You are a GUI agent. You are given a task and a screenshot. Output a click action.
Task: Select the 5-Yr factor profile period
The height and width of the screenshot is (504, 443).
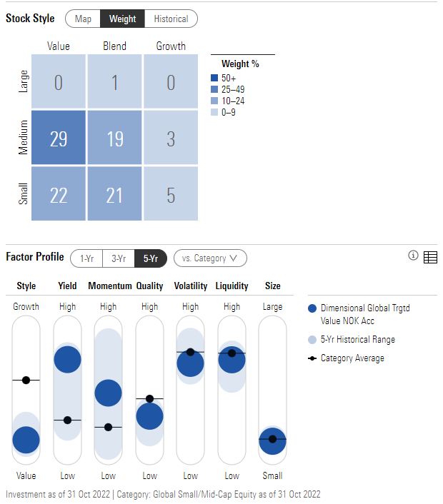click(151, 258)
